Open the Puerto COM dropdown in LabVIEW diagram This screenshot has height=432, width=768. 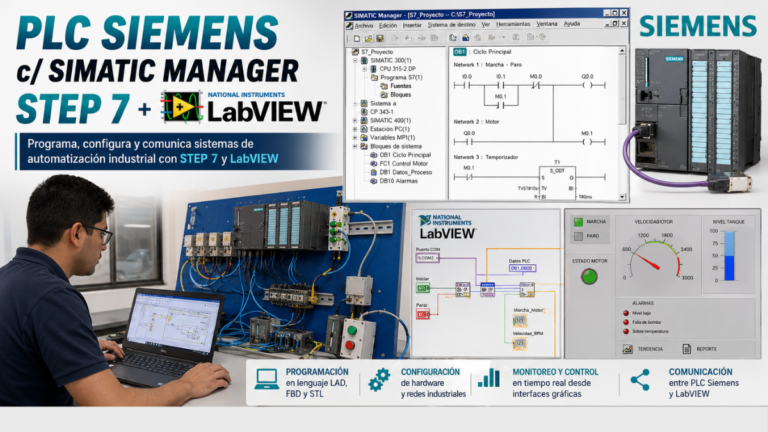click(428, 258)
